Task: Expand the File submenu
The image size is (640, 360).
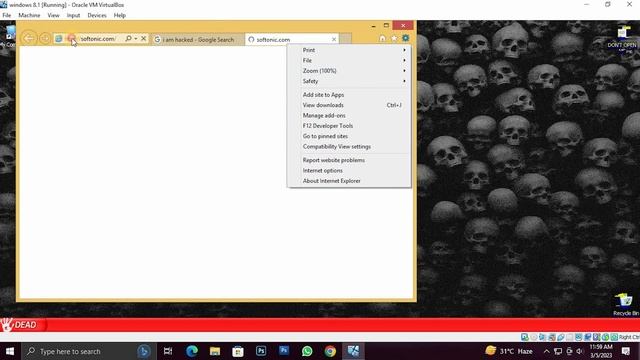Action: tap(349, 60)
